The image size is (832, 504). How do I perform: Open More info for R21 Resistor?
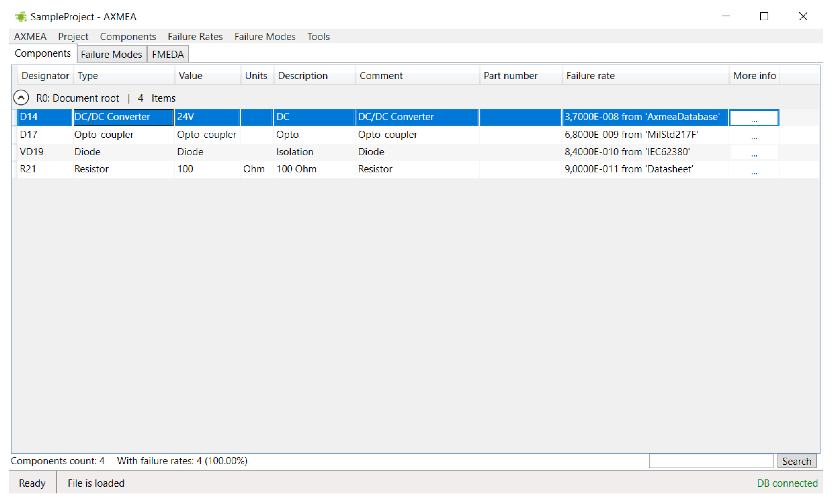(754, 170)
